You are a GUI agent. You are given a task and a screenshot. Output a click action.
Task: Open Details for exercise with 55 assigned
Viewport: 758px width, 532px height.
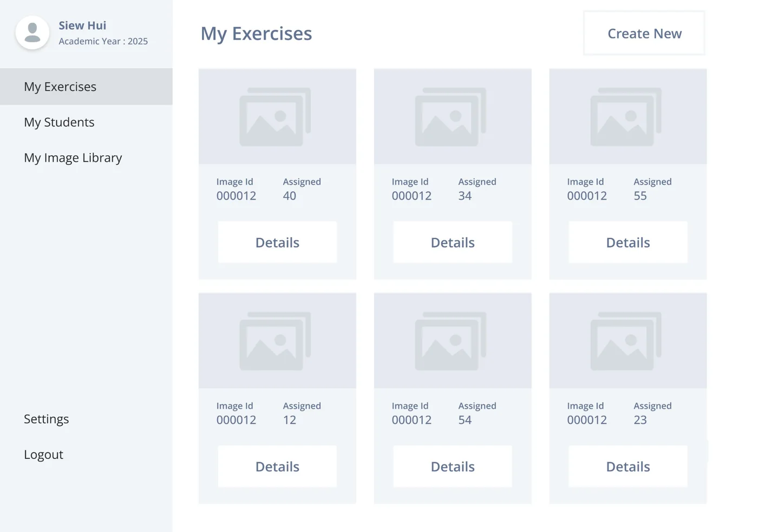click(628, 242)
